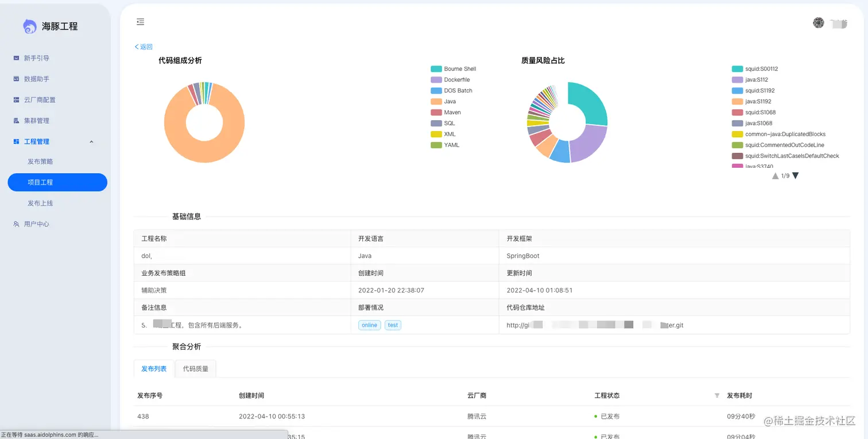Image resolution: width=868 pixels, height=439 pixels.
Task: Click the 发布耗时 column header
Action: pos(739,396)
